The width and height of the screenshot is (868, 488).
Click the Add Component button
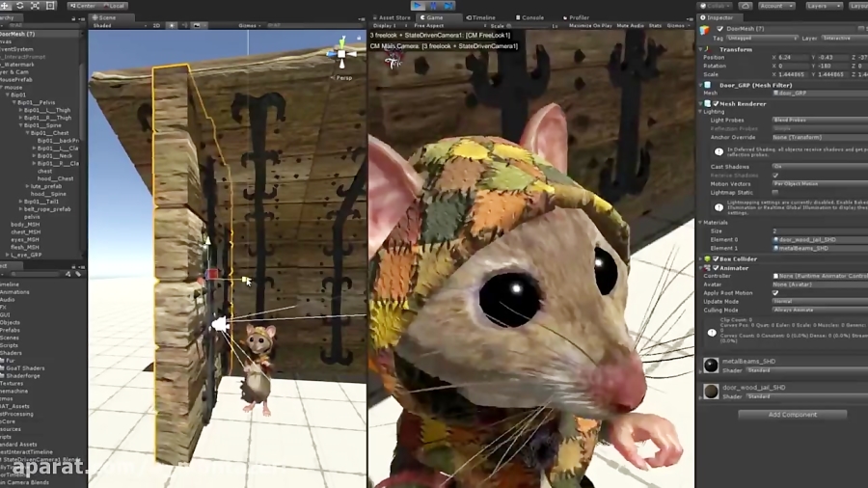tap(792, 415)
